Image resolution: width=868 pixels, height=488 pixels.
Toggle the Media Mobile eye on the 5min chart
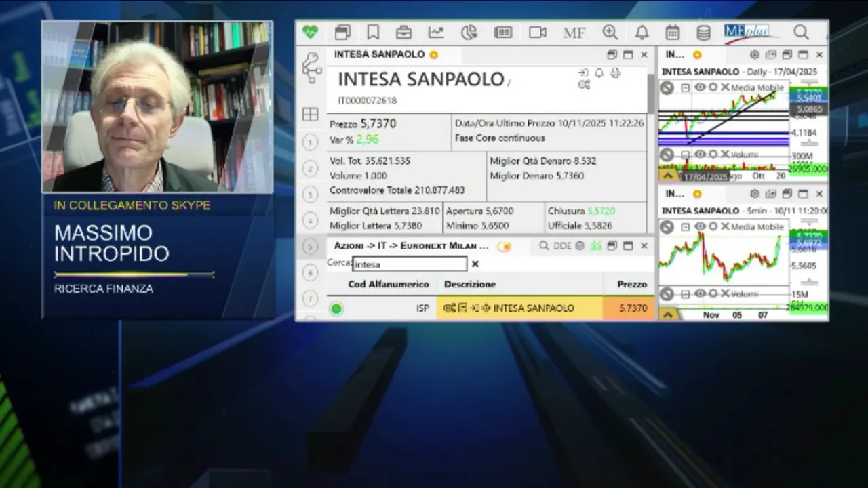point(700,226)
